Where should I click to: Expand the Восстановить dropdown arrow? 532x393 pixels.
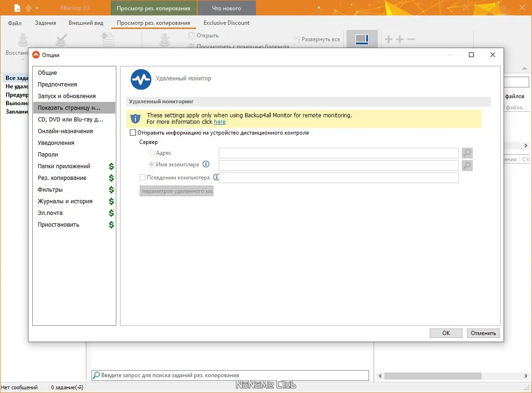pos(23,60)
